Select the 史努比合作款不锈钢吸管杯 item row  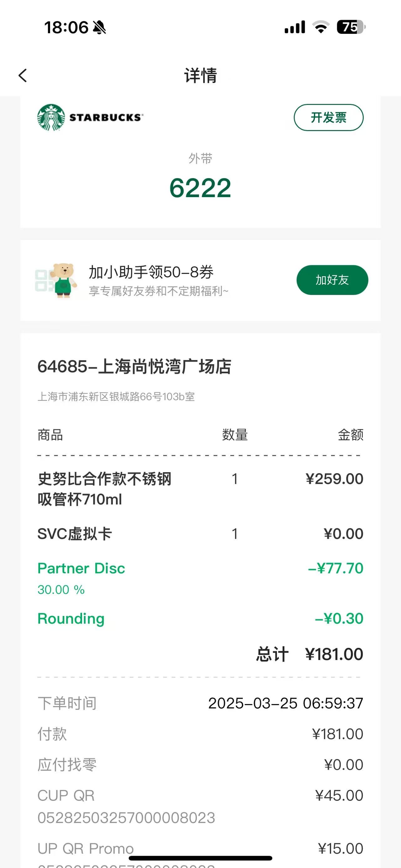[x=200, y=489]
